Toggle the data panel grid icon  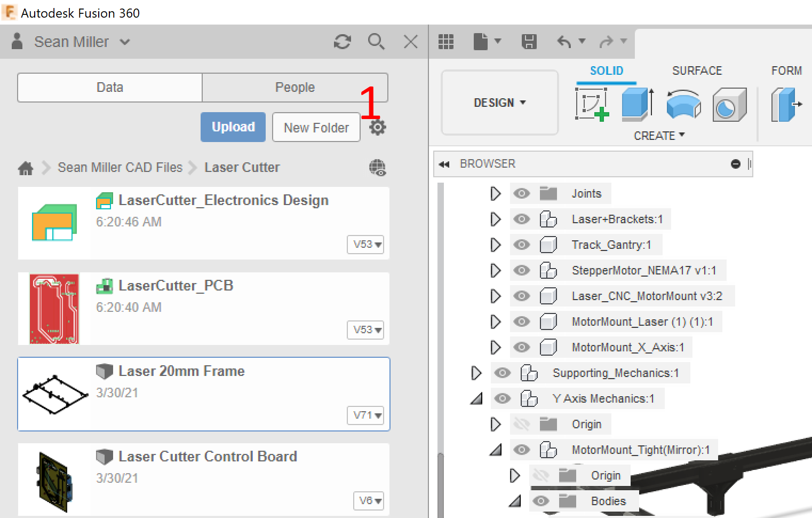[446, 42]
